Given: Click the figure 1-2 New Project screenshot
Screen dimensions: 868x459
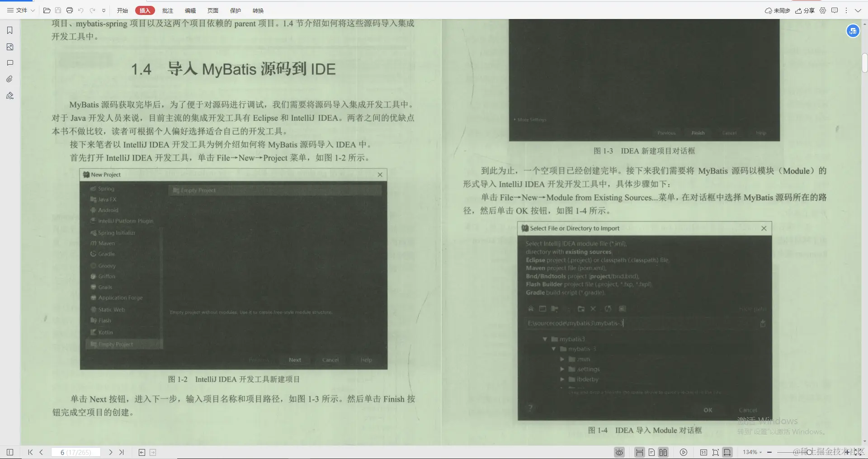Looking at the screenshot, I should tap(234, 270).
